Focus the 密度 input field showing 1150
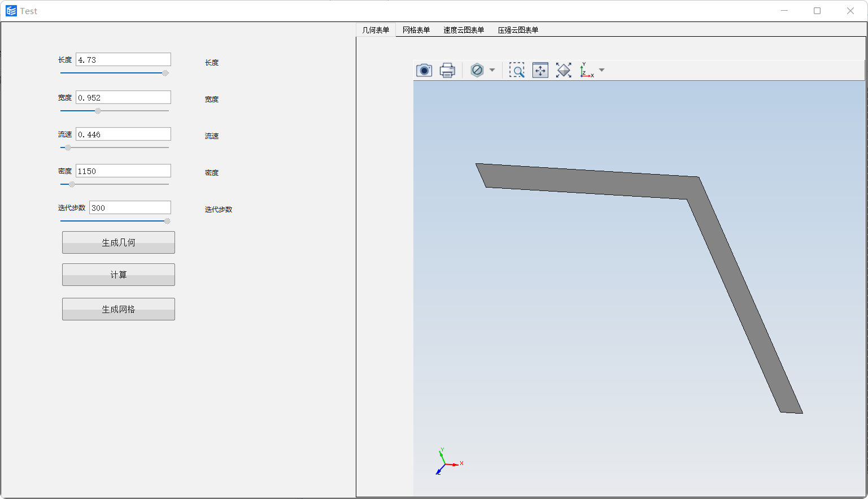 123,171
